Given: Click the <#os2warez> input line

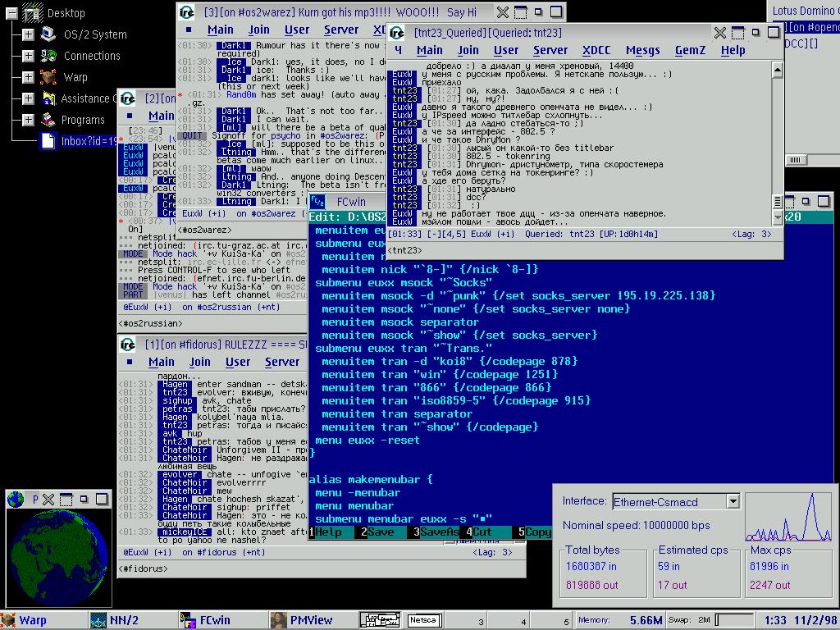Looking at the screenshot, I should coord(242,230).
